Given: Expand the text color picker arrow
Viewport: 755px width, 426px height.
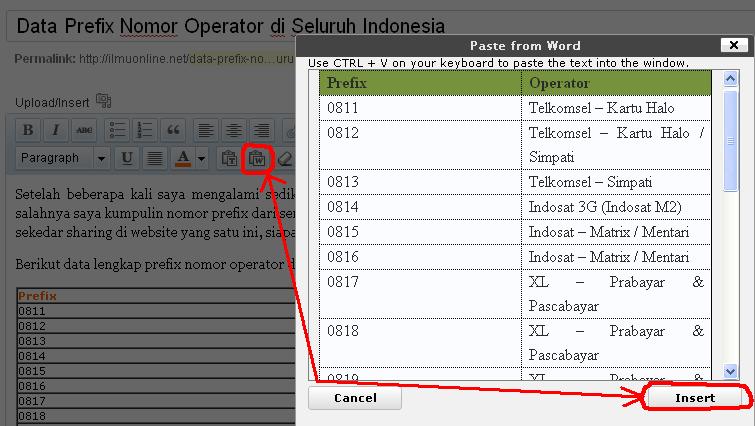Looking at the screenshot, I should [202, 158].
